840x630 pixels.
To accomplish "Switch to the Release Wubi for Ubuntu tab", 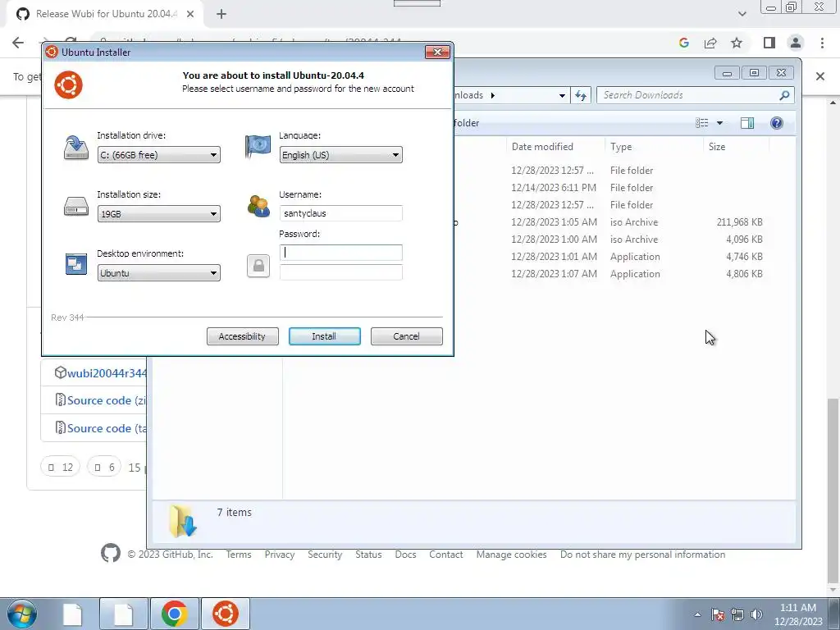I will click(x=106, y=14).
